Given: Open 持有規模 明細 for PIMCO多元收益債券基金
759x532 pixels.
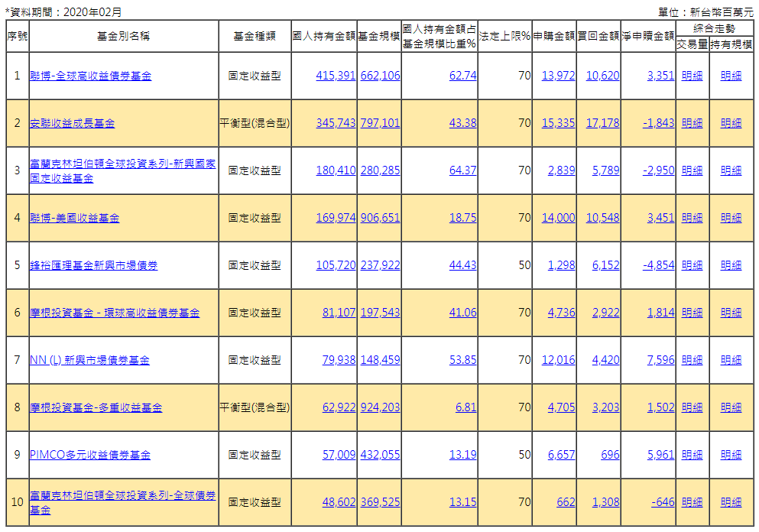Looking at the screenshot, I should click(x=730, y=455).
